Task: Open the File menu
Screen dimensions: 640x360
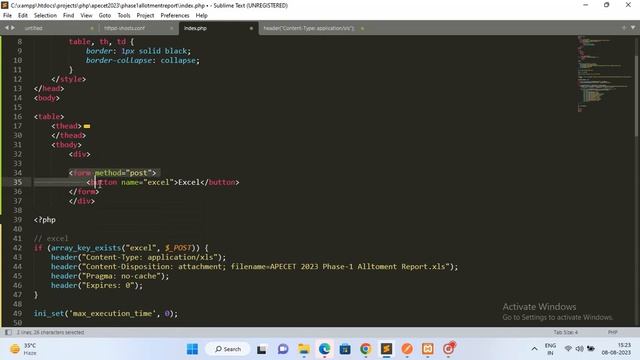Action: point(7,16)
